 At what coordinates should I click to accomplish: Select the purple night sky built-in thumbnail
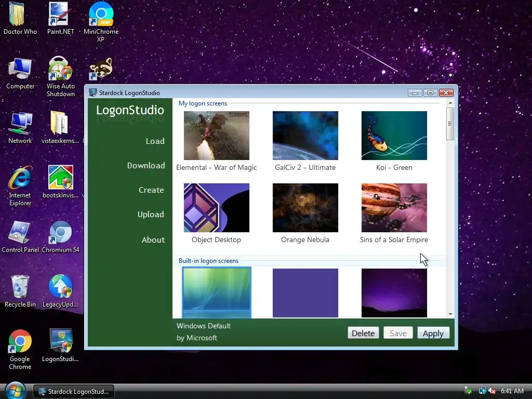tap(394, 293)
